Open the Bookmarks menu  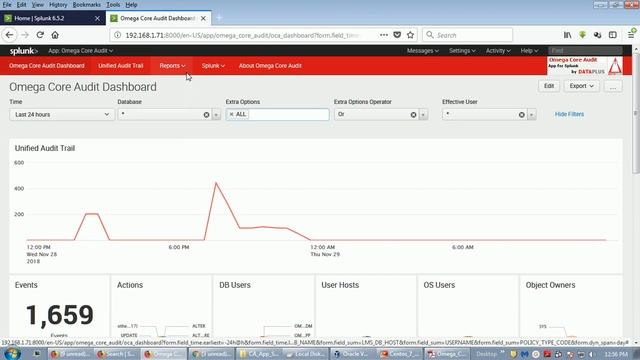click(87, 5)
